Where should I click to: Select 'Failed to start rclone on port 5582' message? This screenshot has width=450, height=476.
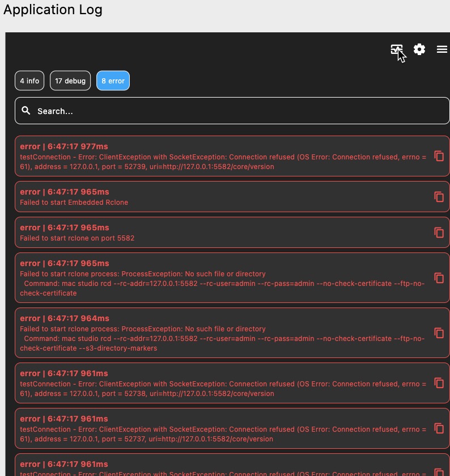(77, 238)
